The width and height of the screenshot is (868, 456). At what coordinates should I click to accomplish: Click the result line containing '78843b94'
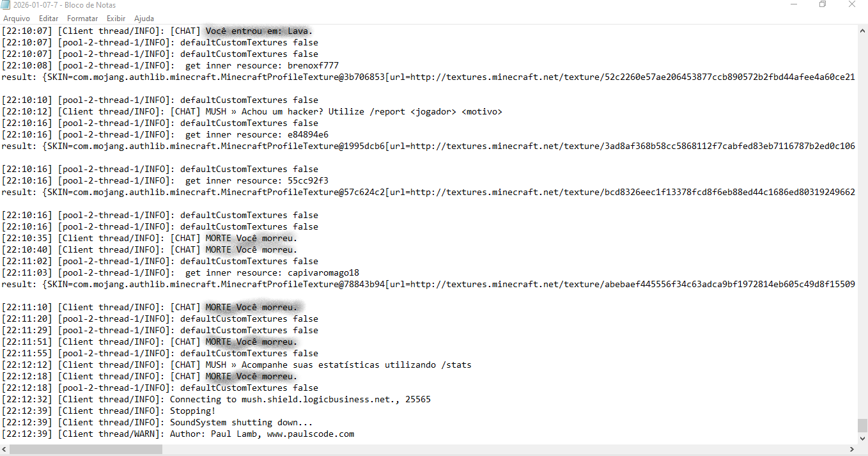tap(428, 284)
